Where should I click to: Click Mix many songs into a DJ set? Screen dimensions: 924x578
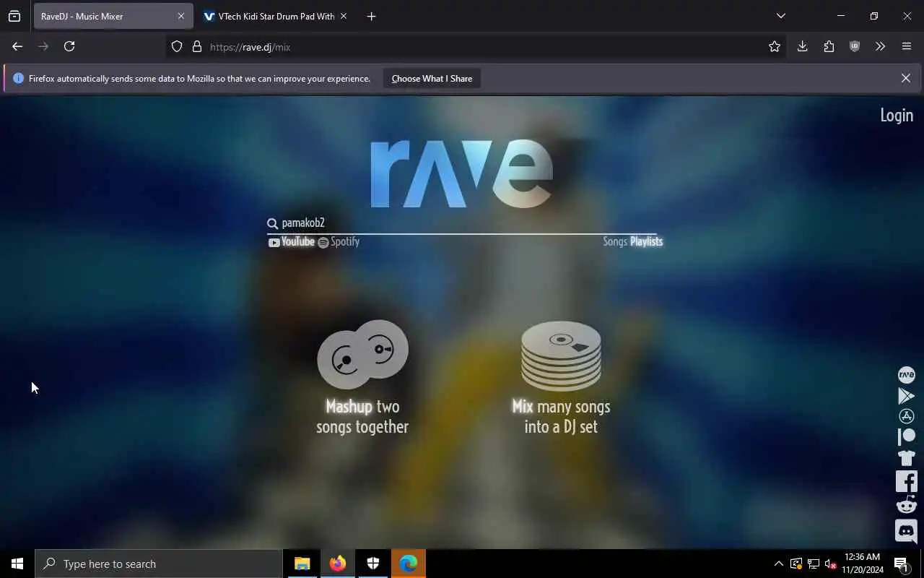(x=561, y=416)
